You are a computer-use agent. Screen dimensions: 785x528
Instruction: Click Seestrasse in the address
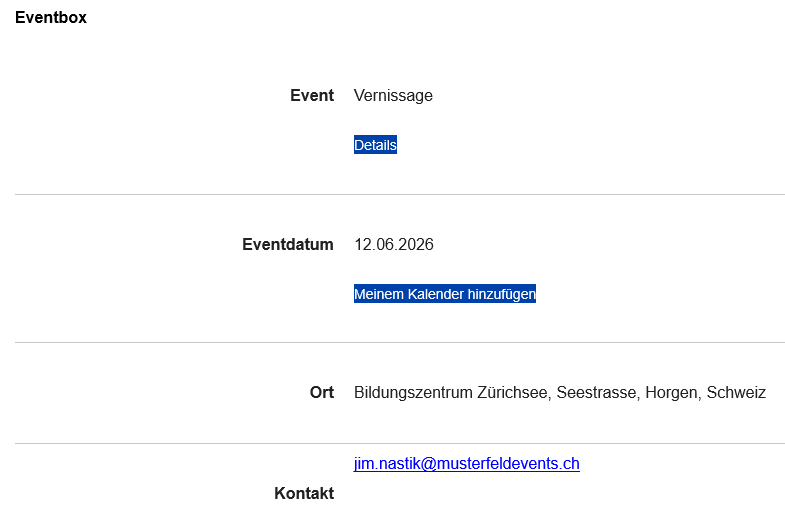coord(597,393)
